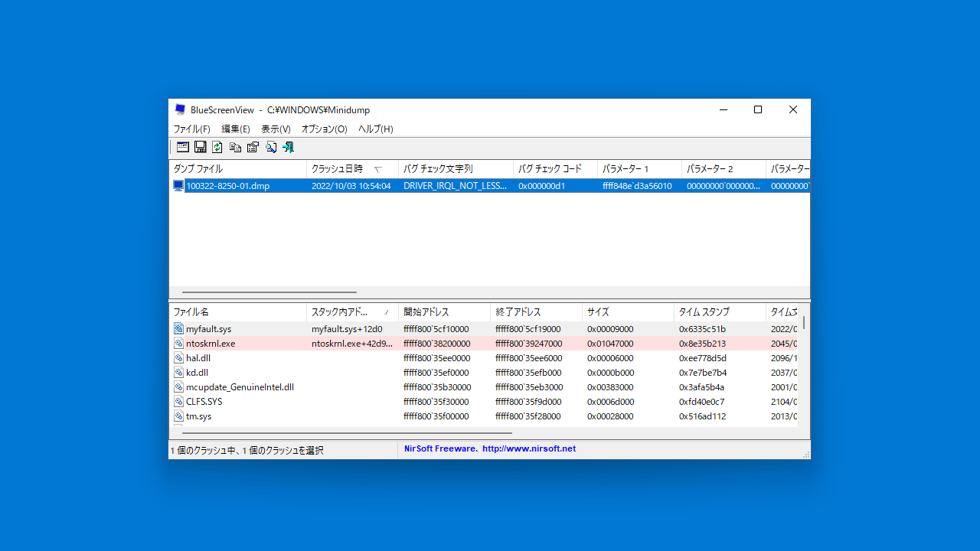Open the 編集(E) menu
Image resolution: width=980 pixels, height=551 pixels.
[236, 129]
